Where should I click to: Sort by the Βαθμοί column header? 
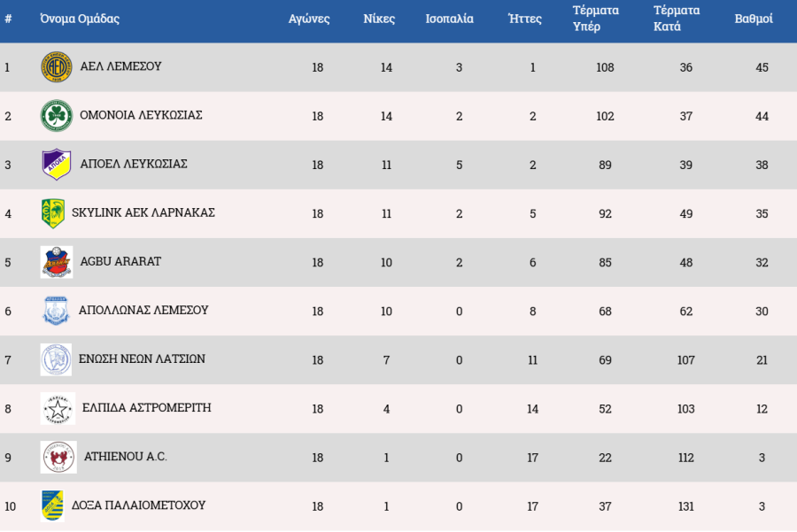pos(754,19)
